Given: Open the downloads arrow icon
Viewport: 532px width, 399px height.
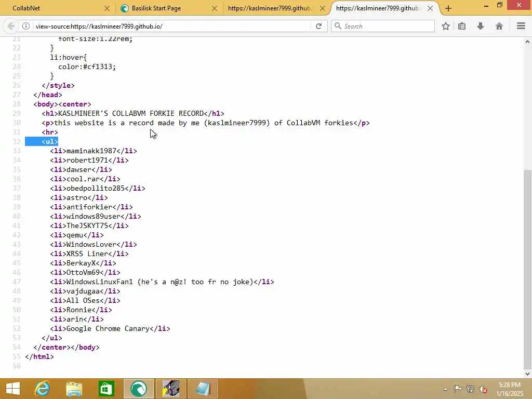Looking at the screenshot, I should (481, 26).
